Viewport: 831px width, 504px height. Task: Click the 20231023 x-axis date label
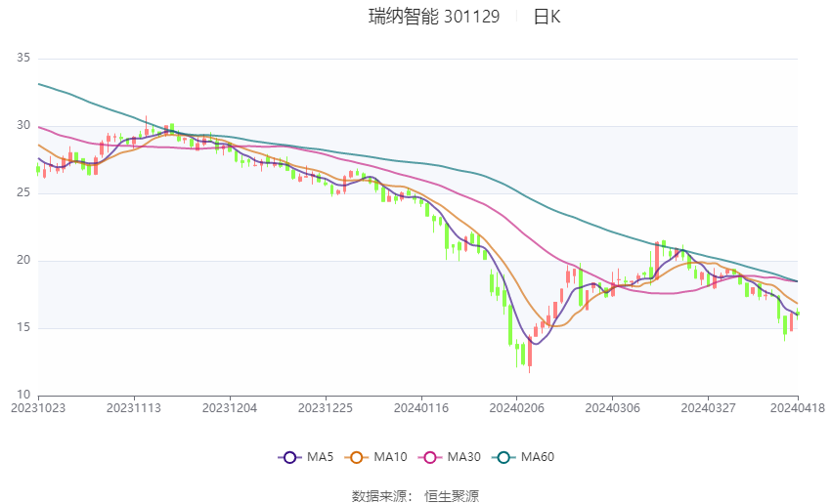38,408
